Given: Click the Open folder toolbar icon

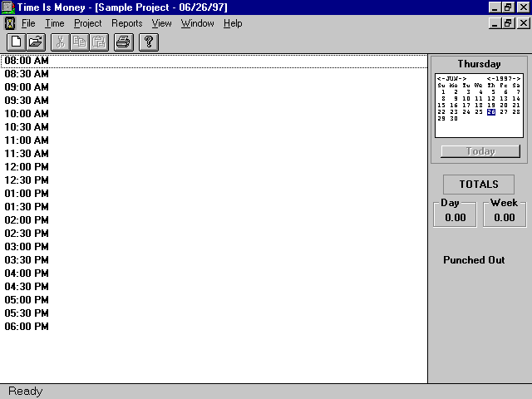Looking at the screenshot, I should click(36, 42).
